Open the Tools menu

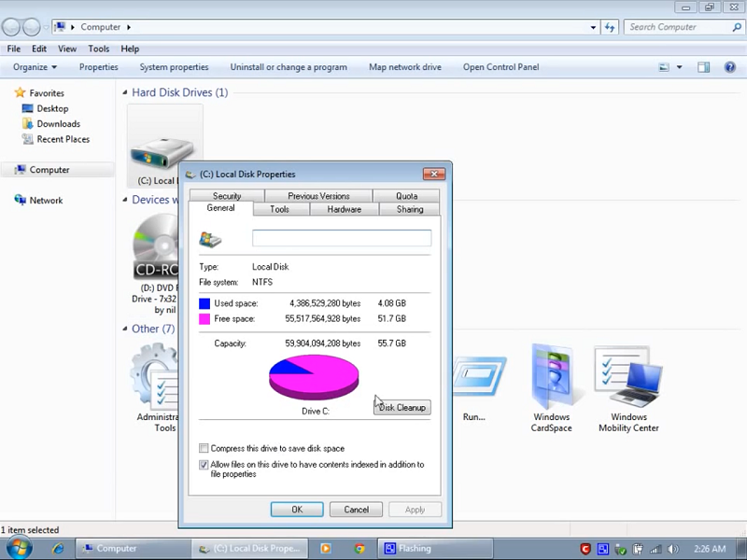pyautogui.click(x=99, y=49)
